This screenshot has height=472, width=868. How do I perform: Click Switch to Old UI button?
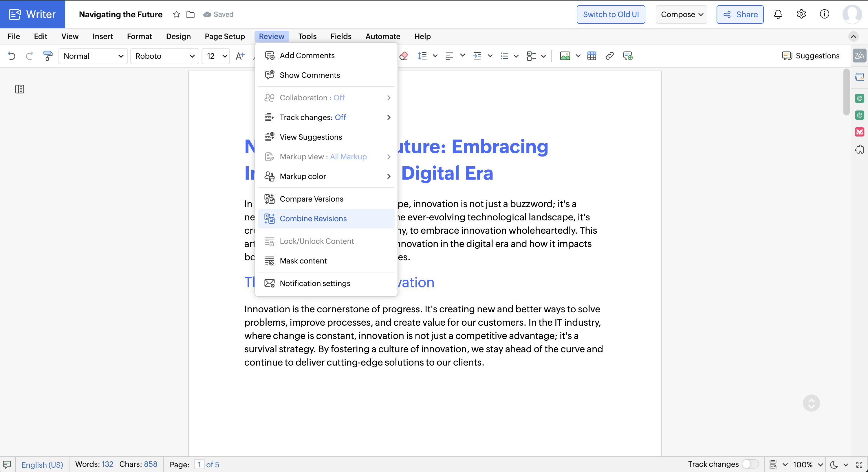pyautogui.click(x=611, y=14)
